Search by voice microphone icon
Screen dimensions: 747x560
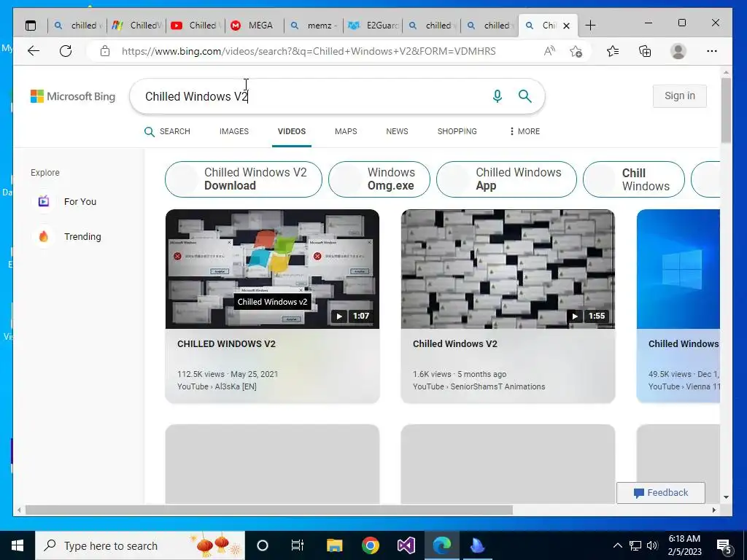click(498, 96)
